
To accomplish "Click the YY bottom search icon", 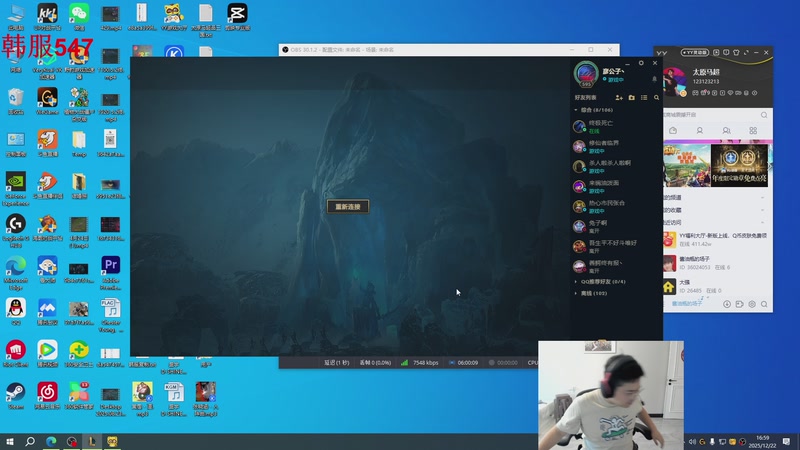I will click(764, 304).
